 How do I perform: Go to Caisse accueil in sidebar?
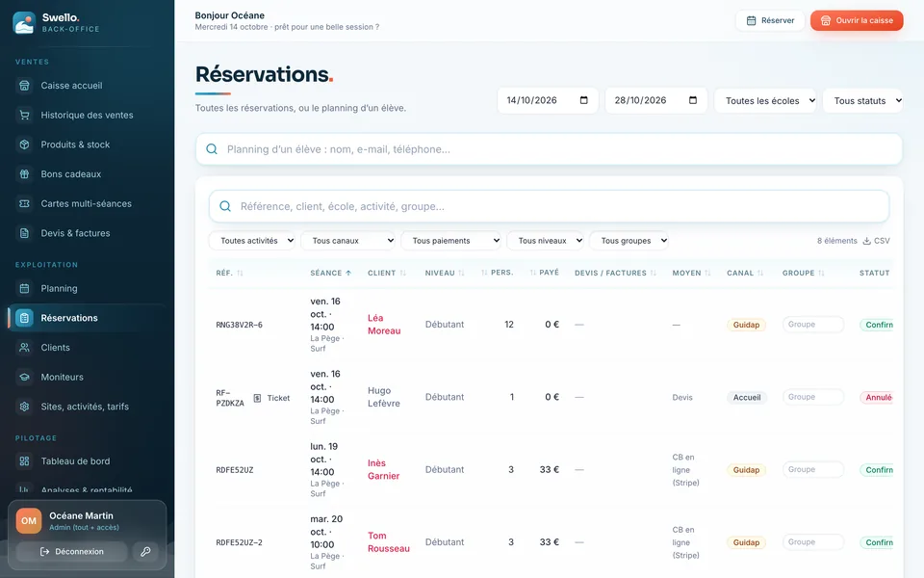[88, 86]
